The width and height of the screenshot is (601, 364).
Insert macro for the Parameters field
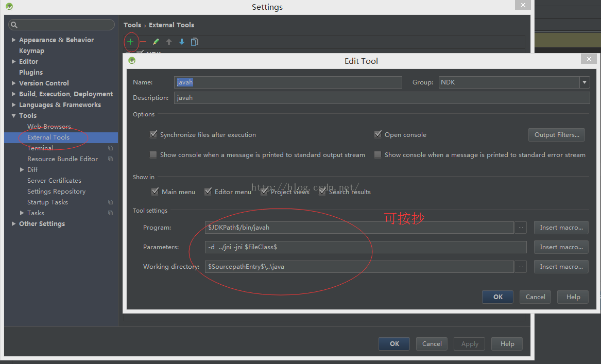[x=561, y=247]
